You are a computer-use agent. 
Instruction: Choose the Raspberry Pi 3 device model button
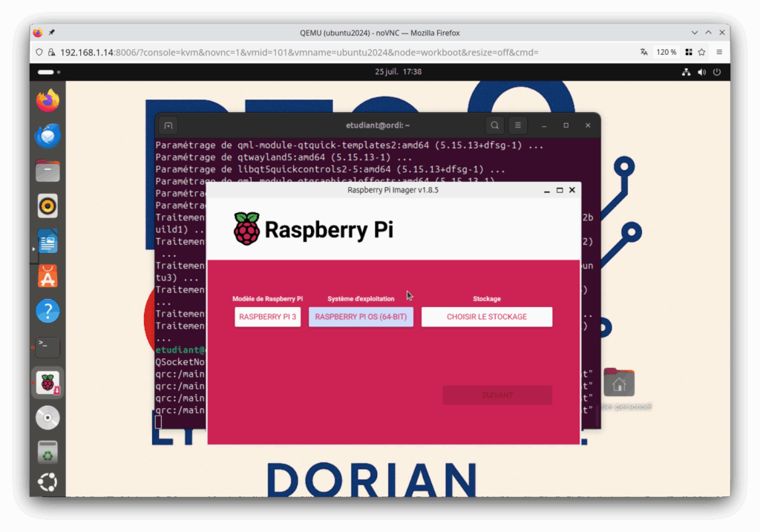pos(268,317)
